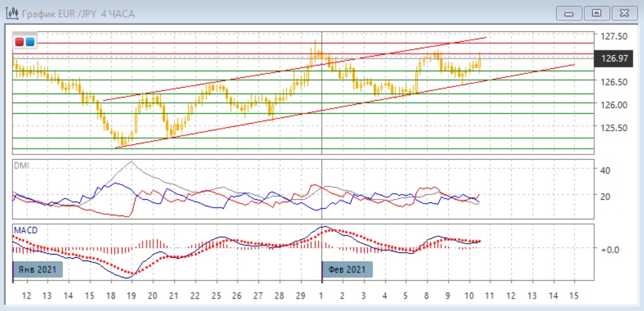The height and width of the screenshot is (311, 644).
Task: Maximize the EUR/JPY chart window
Action: click(x=596, y=13)
